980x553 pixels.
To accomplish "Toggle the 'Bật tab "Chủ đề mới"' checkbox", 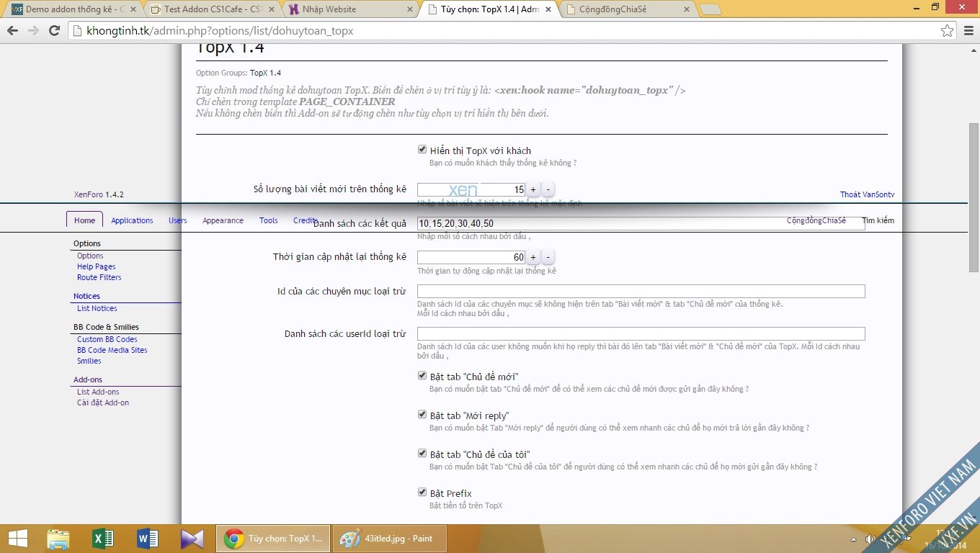I will point(422,376).
